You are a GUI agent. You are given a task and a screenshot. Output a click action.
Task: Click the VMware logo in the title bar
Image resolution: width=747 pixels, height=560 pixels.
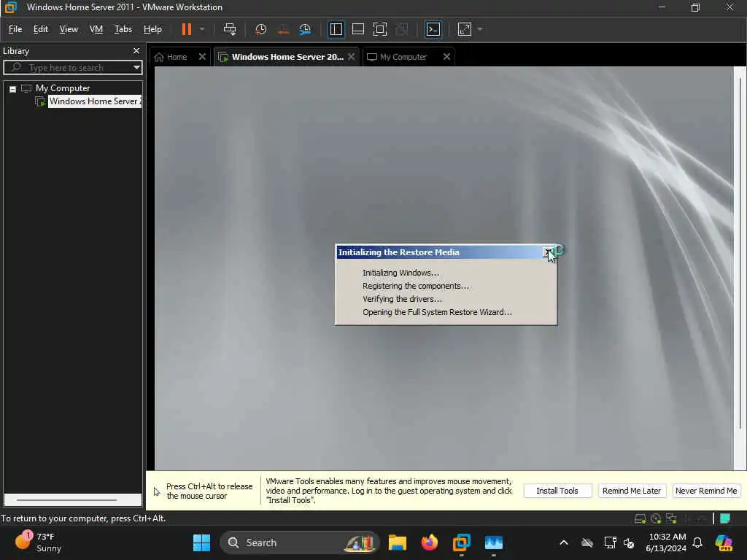click(x=10, y=7)
